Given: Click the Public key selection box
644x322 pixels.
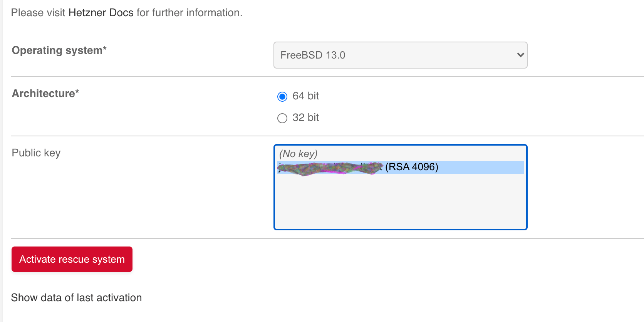Looking at the screenshot, I should (401, 187).
